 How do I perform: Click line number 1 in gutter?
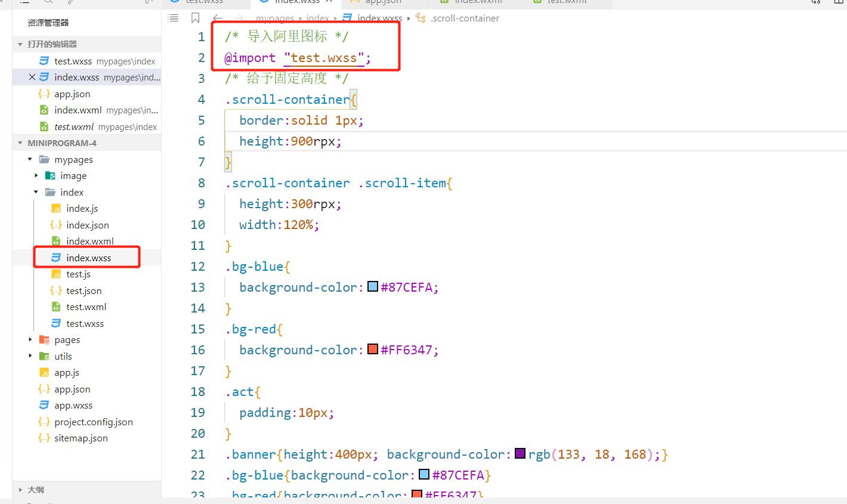[x=201, y=37]
